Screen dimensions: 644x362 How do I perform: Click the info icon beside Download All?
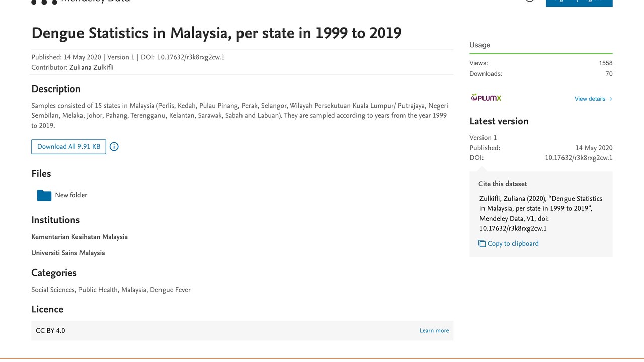(x=114, y=147)
